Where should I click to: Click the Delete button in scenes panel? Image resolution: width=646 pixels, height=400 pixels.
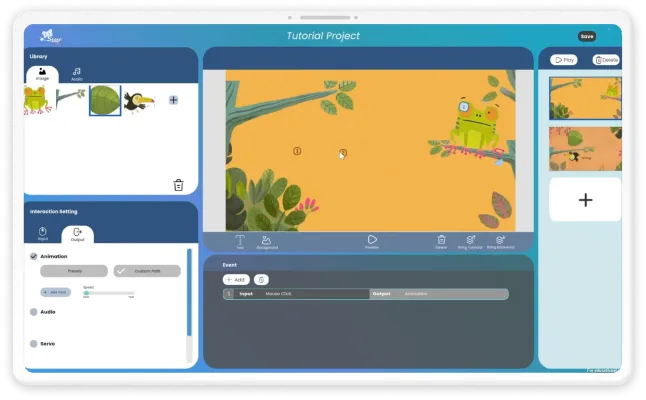coord(606,60)
